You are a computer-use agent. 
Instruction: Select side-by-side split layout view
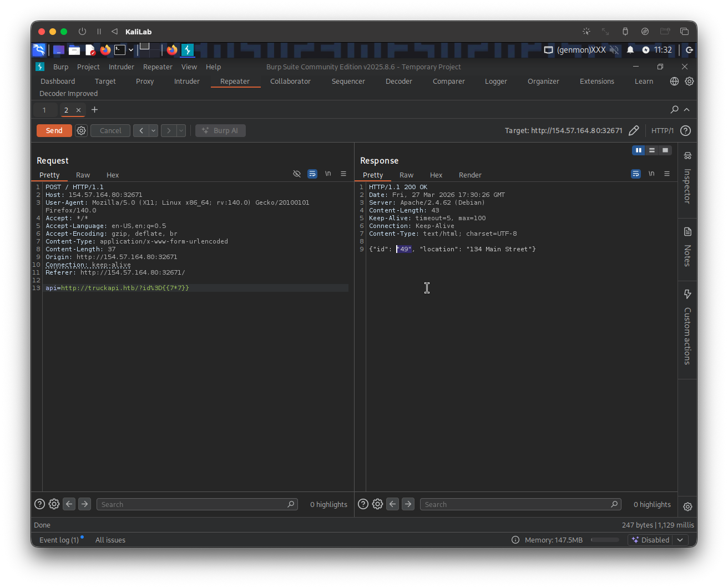639,150
